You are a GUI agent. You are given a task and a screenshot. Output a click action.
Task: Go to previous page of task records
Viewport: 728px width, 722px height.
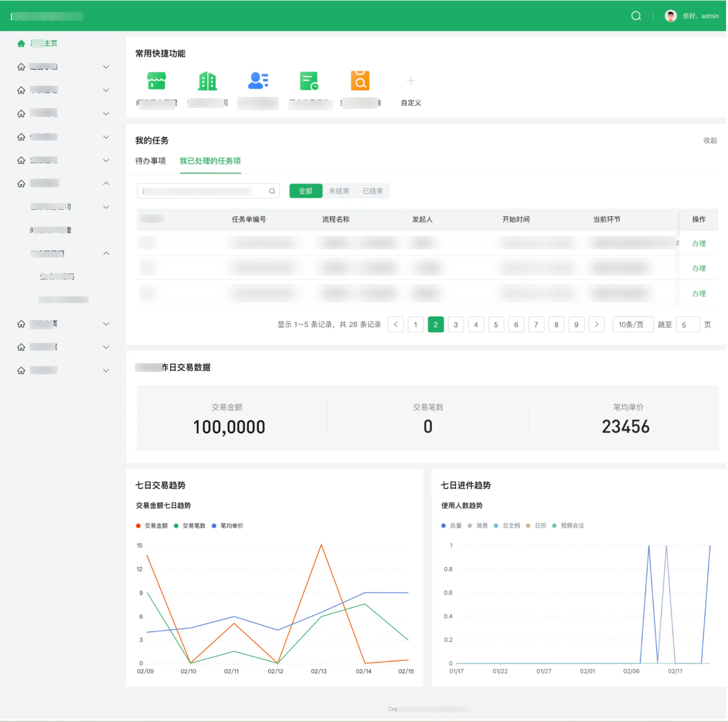coord(396,324)
